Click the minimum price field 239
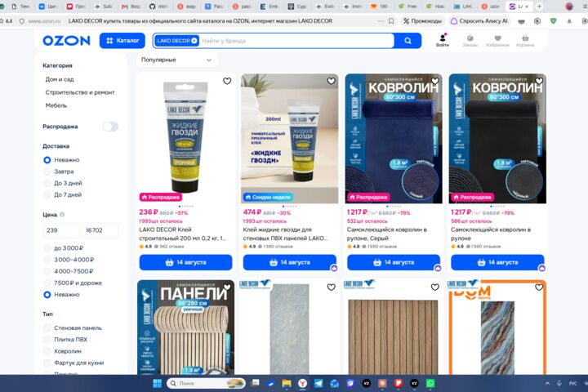Image resolution: width=588 pixels, height=392 pixels. 60,230
